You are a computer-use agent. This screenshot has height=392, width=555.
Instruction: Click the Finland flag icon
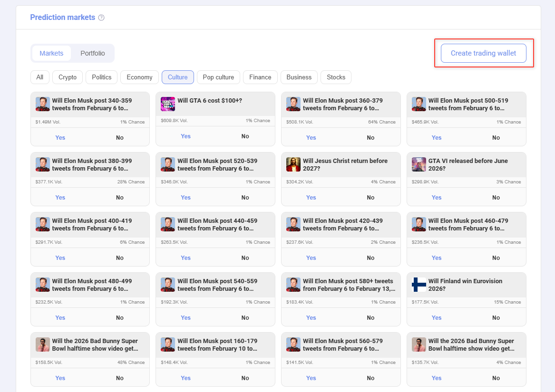coord(419,285)
